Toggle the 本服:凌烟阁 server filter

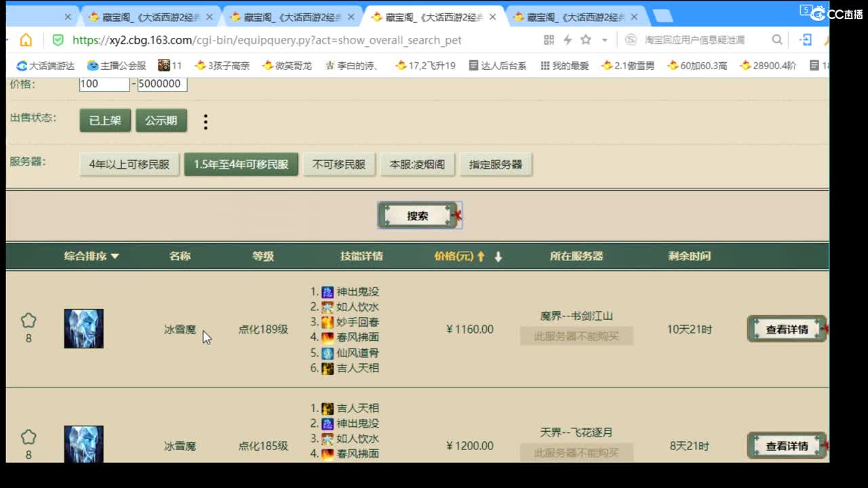[x=417, y=165]
